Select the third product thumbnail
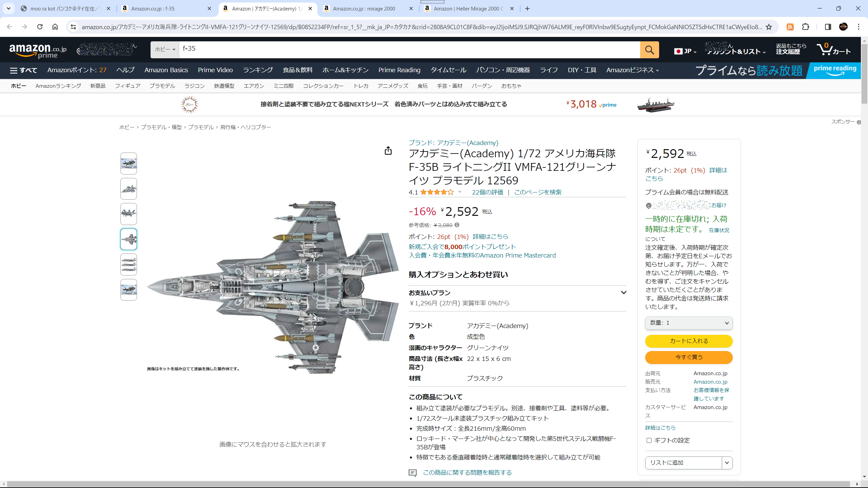The width and height of the screenshot is (868, 488). point(129,214)
